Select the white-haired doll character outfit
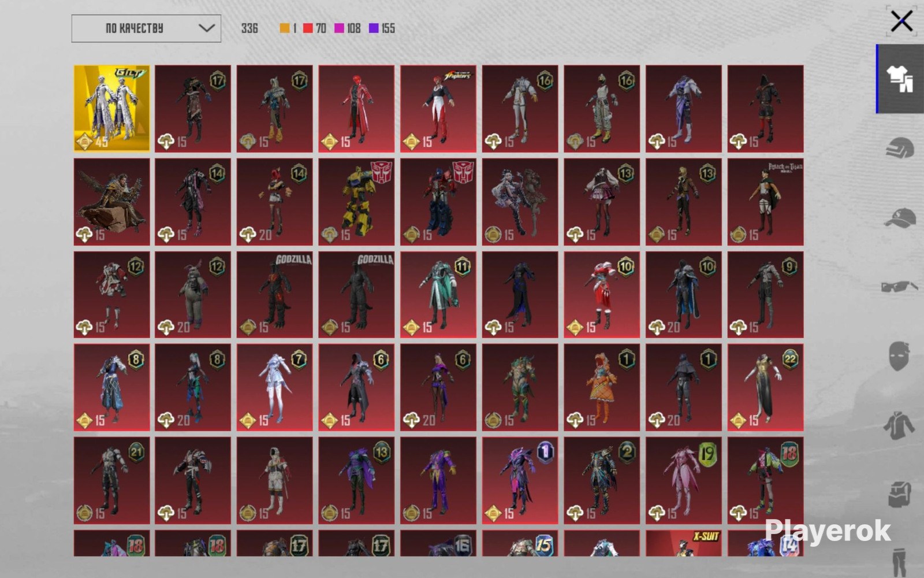 pyautogui.click(x=520, y=202)
